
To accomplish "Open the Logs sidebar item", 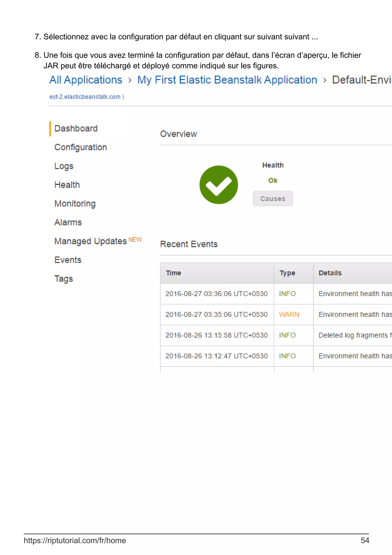I will click(64, 166).
